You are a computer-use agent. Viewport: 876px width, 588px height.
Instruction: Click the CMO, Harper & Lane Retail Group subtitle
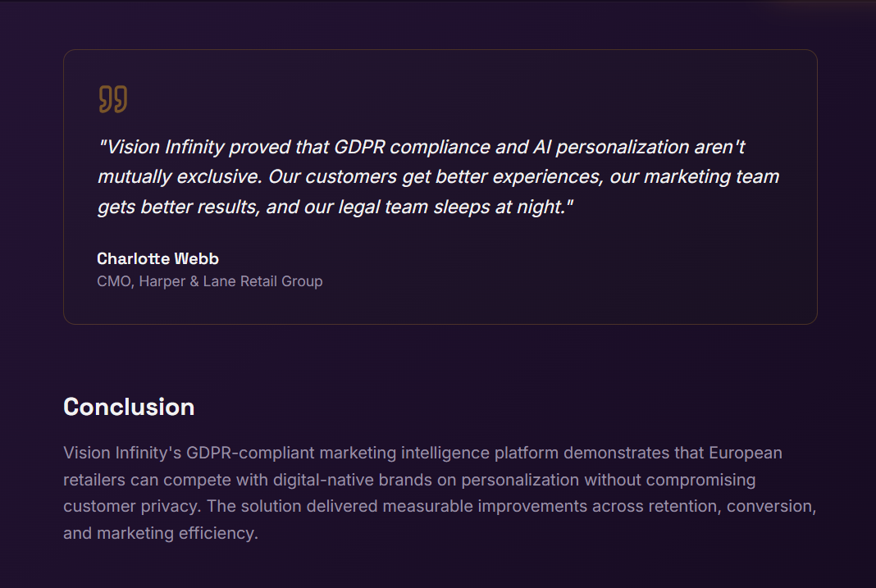pos(209,281)
